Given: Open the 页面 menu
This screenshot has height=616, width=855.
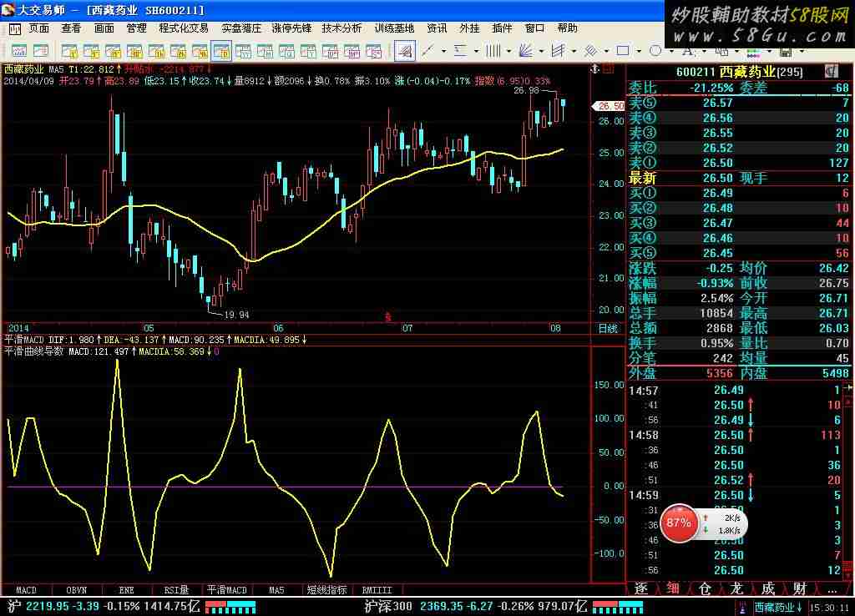Looking at the screenshot, I should click(x=38, y=28).
